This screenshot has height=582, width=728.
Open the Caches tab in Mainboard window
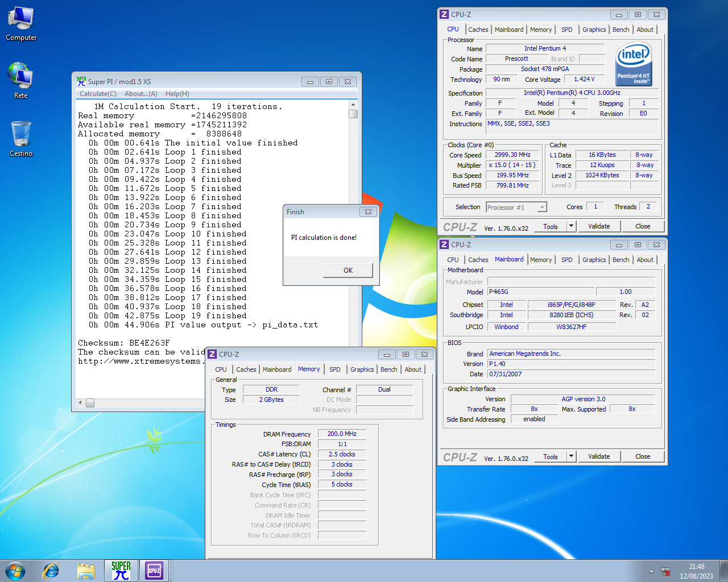pyautogui.click(x=478, y=260)
